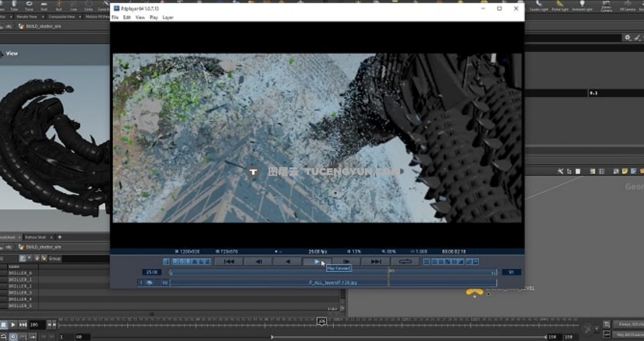Open the File menu in Pdplayer
This screenshot has height=341, width=644.
[x=115, y=18]
